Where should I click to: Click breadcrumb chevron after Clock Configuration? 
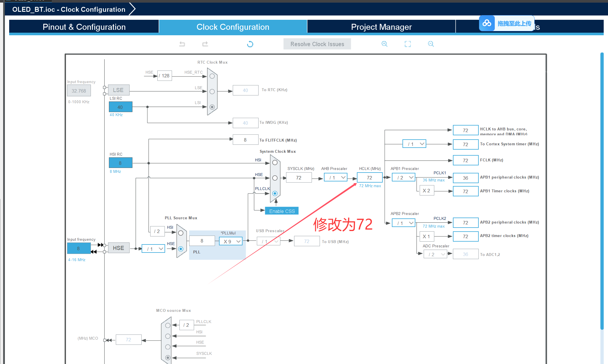click(132, 9)
